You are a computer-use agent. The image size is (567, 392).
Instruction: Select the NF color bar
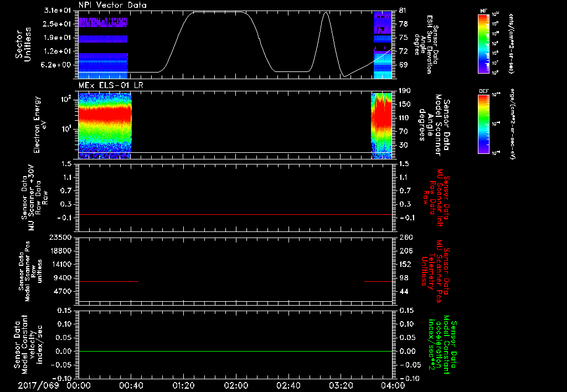pos(484,44)
